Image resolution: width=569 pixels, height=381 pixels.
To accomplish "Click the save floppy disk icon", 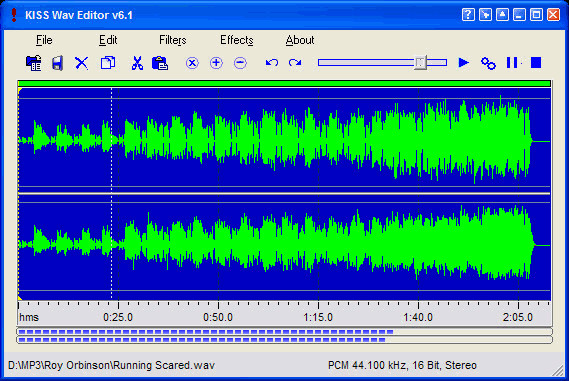I will [x=58, y=63].
